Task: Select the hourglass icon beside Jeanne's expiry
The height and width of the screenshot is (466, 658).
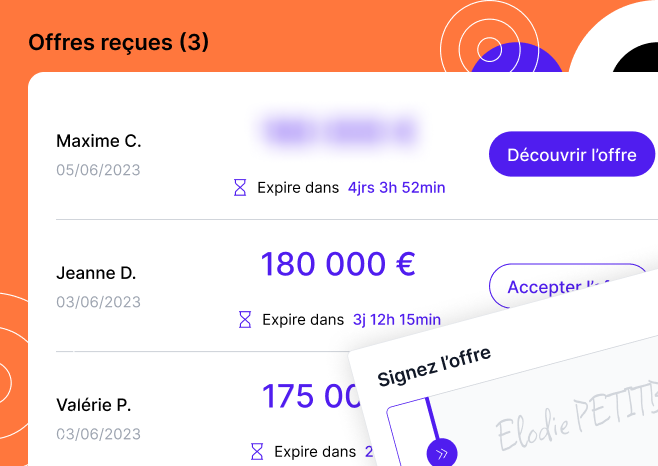Action: 245,319
